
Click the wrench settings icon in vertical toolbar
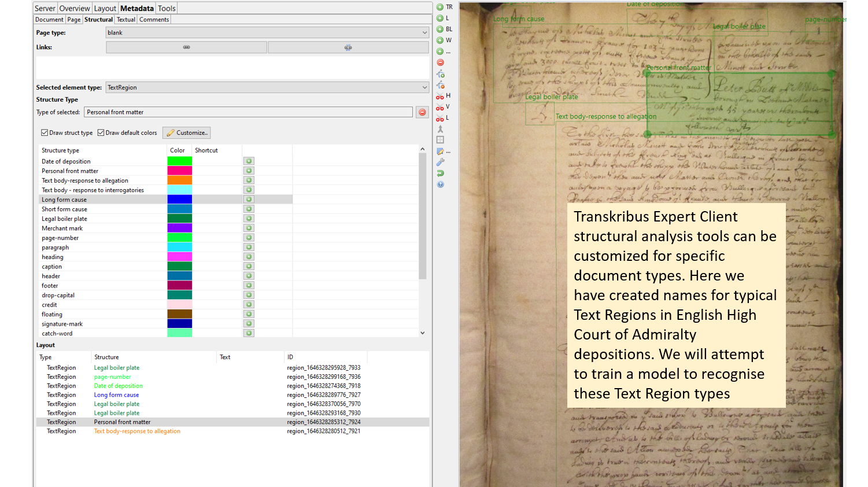point(440,162)
